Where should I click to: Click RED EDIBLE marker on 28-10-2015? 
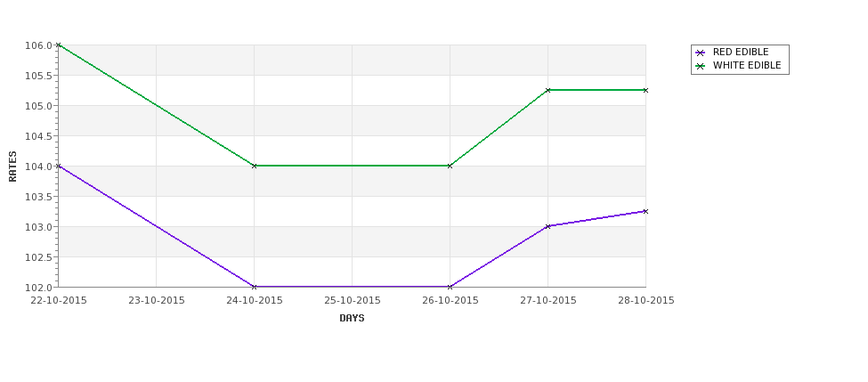coord(645,211)
